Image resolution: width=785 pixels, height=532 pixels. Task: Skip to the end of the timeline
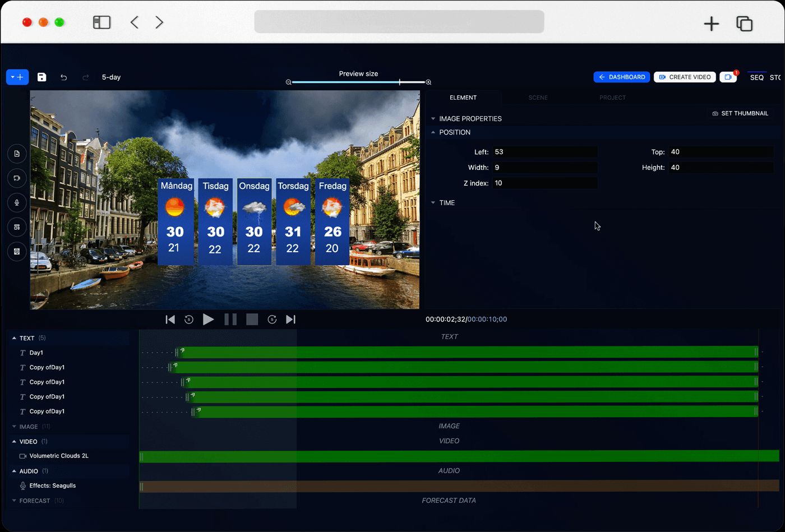point(290,320)
